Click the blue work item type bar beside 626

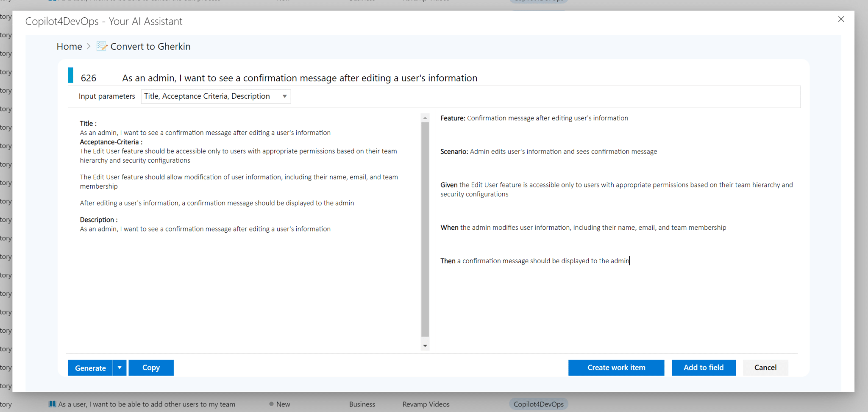(x=70, y=75)
